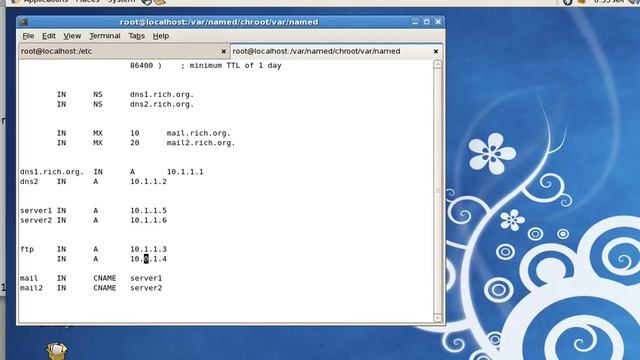Open the Edit menu

point(49,36)
